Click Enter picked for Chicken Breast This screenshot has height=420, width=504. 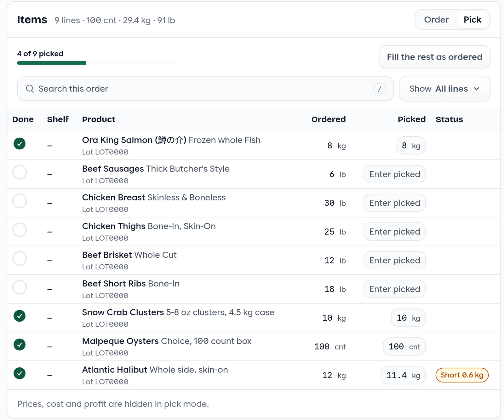pos(394,203)
